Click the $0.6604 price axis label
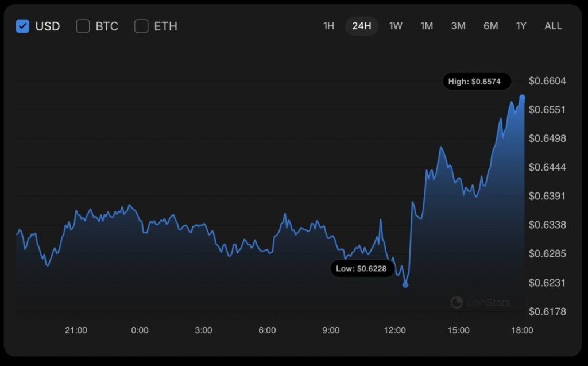The height and width of the screenshot is (366, 588). pos(547,81)
